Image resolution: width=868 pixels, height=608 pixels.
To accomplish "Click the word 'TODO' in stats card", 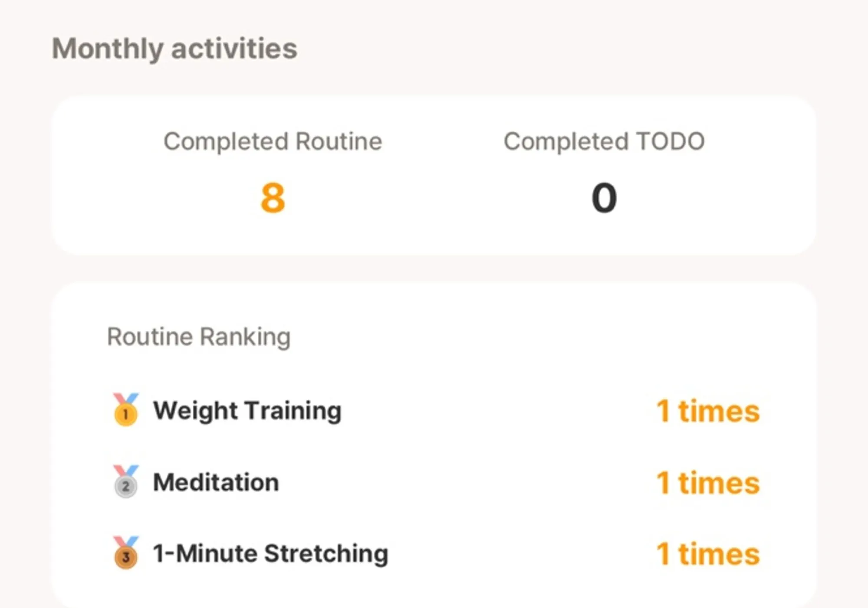I will click(670, 141).
